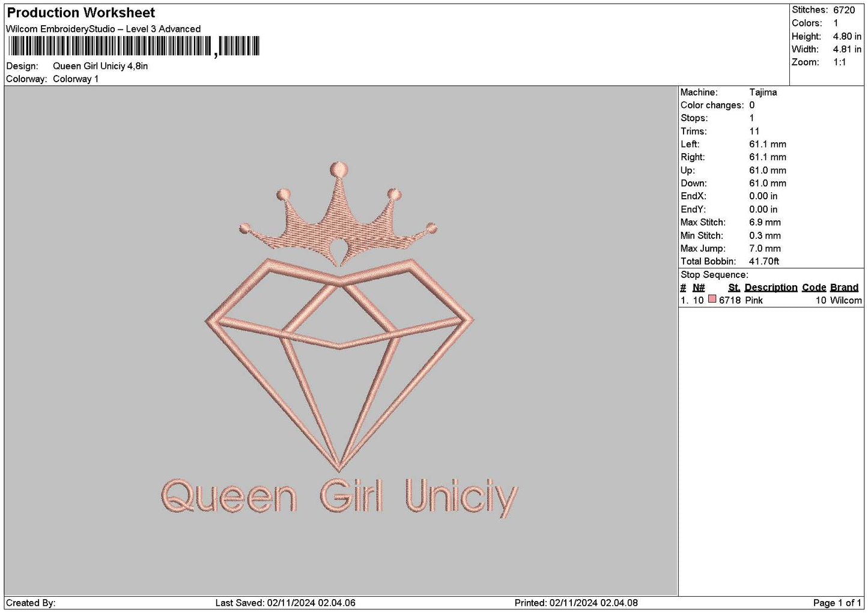The height and width of the screenshot is (613, 868).
Task: Click the Total Bobbin value 41.70ft
Action: (764, 262)
